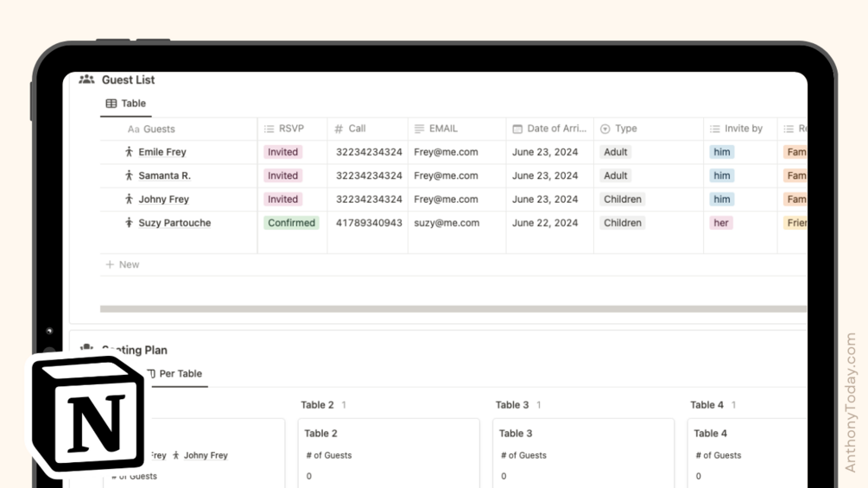The width and height of the screenshot is (868, 488).
Task: Open the Table view tab
Action: pos(125,104)
